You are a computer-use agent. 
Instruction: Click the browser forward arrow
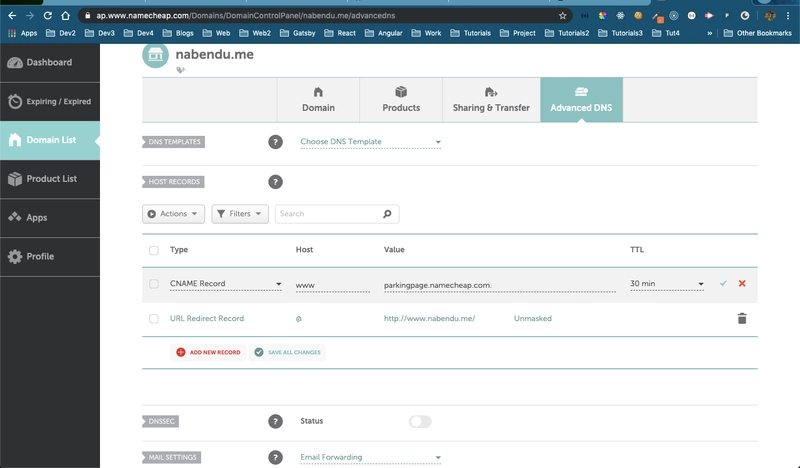pyautogui.click(x=30, y=16)
